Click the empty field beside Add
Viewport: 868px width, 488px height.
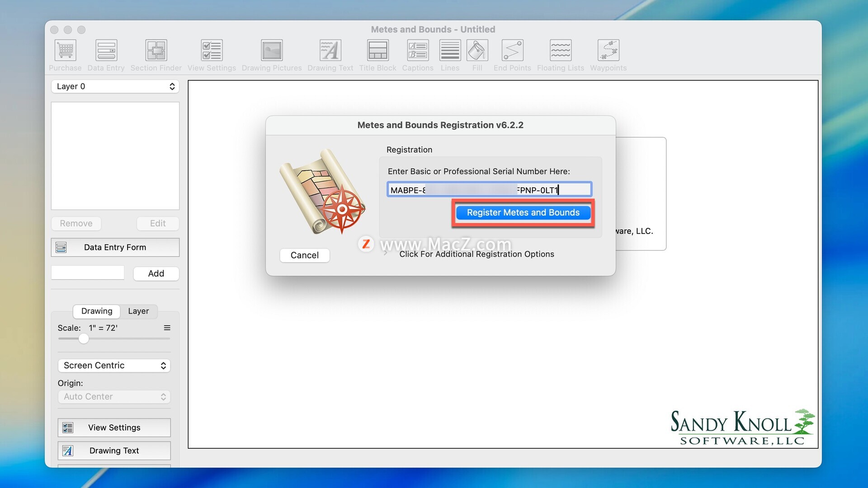pos(88,273)
